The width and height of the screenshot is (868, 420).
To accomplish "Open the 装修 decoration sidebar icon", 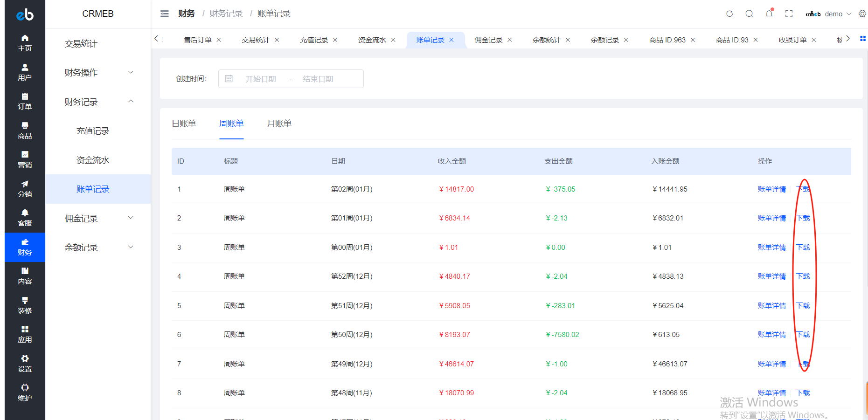I will pos(25,305).
